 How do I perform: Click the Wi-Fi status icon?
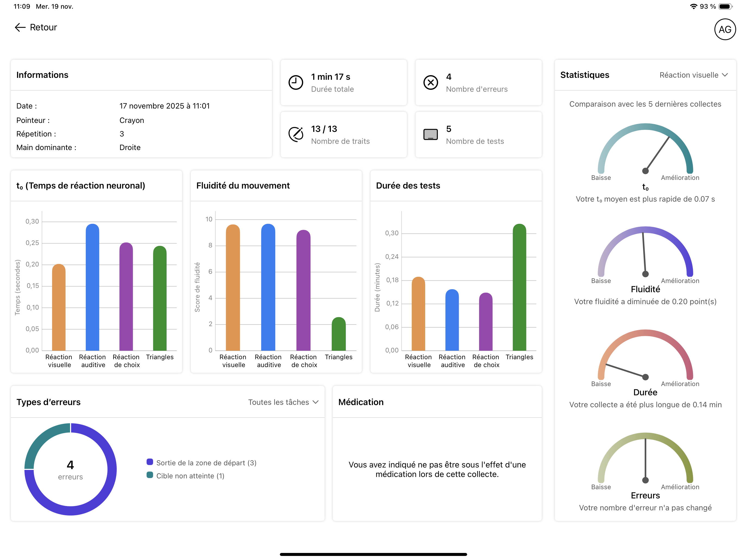pyautogui.click(x=693, y=7)
